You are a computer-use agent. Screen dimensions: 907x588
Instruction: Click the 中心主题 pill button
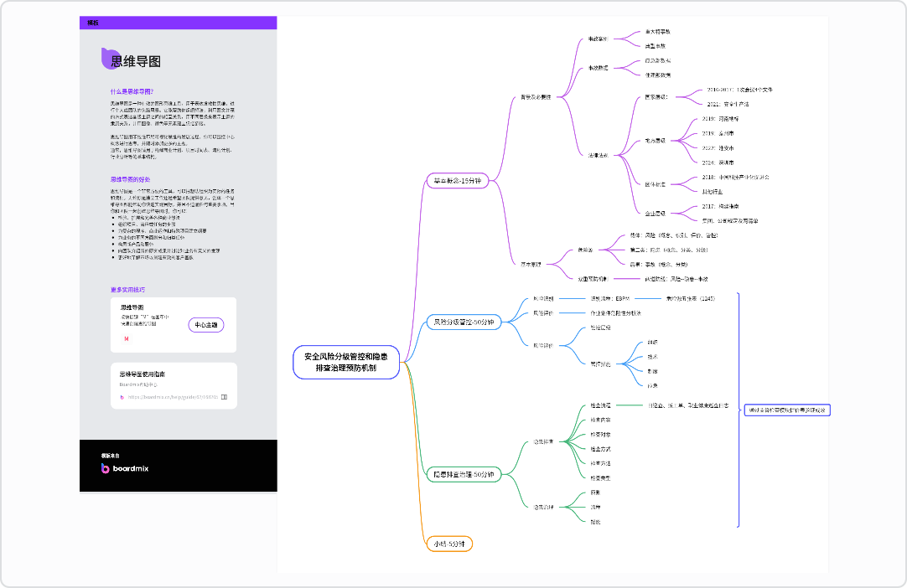(x=206, y=325)
